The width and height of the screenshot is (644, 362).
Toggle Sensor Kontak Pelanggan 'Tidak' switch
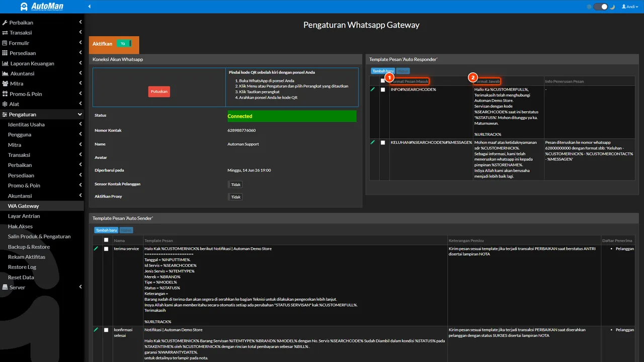(235, 185)
